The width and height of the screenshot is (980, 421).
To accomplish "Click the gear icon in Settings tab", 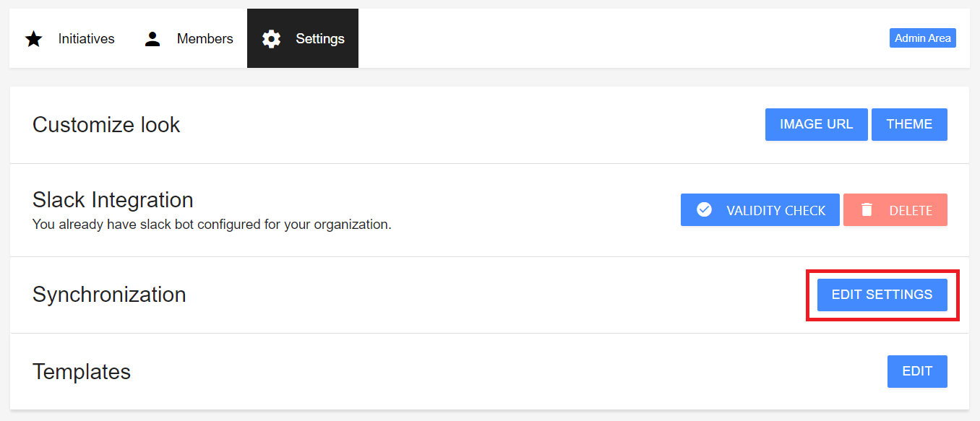I will pyautogui.click(x=271, y=39).
